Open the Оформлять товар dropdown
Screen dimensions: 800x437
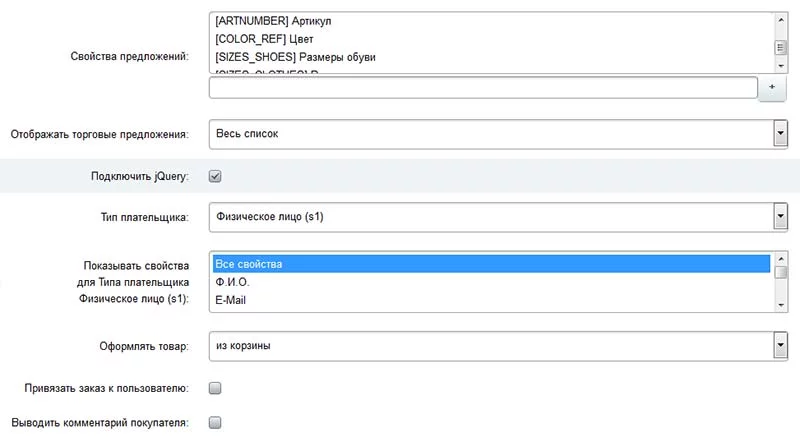point(497,345)
